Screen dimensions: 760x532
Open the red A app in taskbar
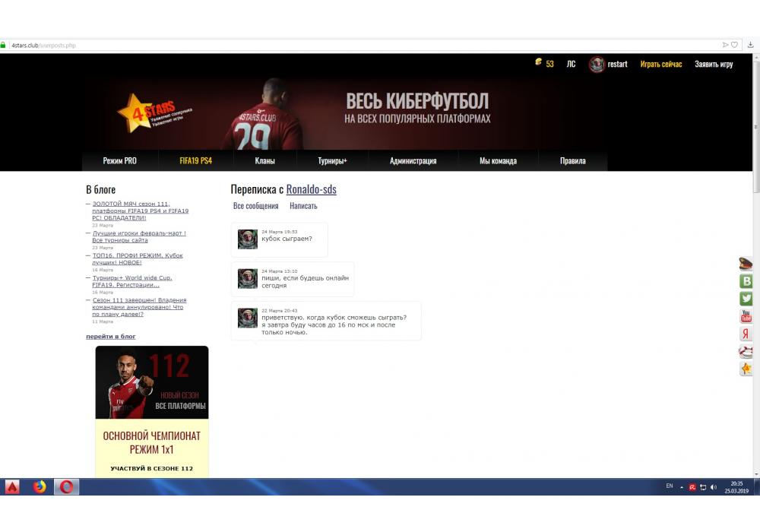(12, 486)
